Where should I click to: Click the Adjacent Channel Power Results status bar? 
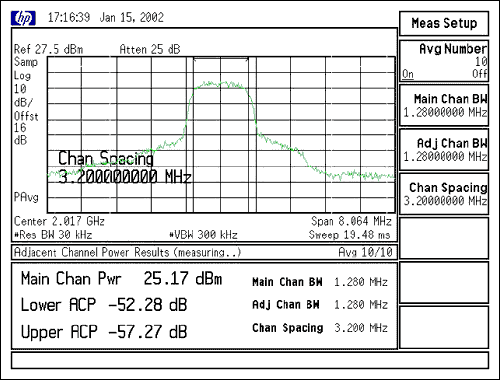click(x=204, y=252)
